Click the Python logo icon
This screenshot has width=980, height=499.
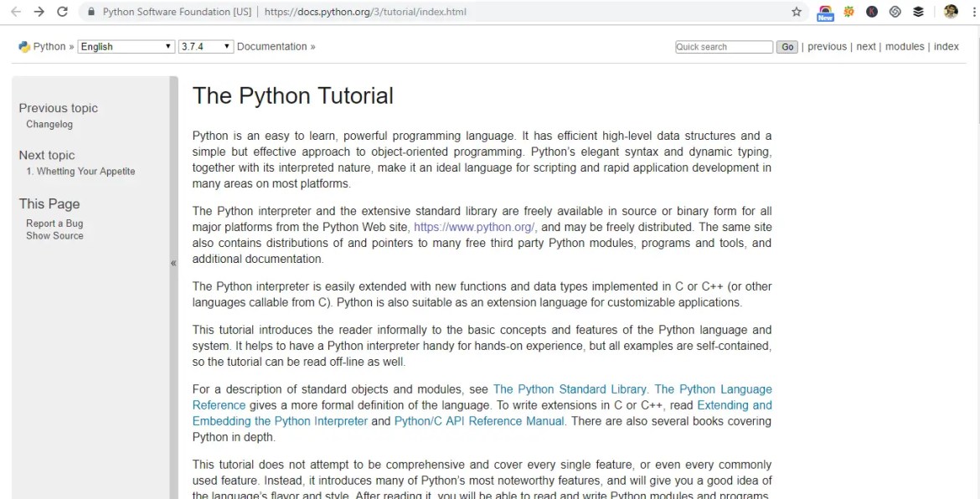[x=24, y=47]
